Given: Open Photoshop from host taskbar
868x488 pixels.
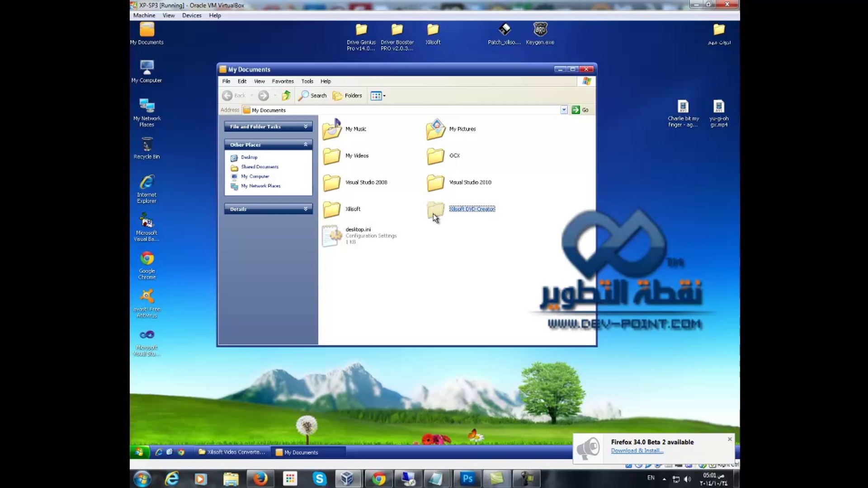Looking at the screenshot, I should [x=467, y=479].
